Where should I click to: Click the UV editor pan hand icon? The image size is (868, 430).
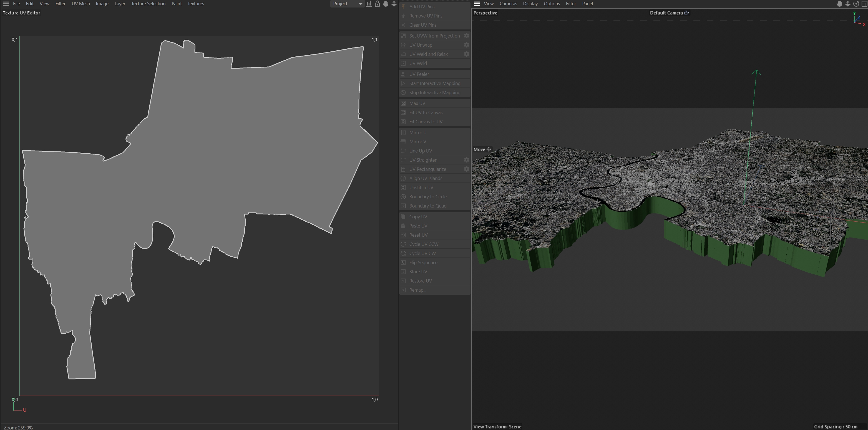pos(386,4)
